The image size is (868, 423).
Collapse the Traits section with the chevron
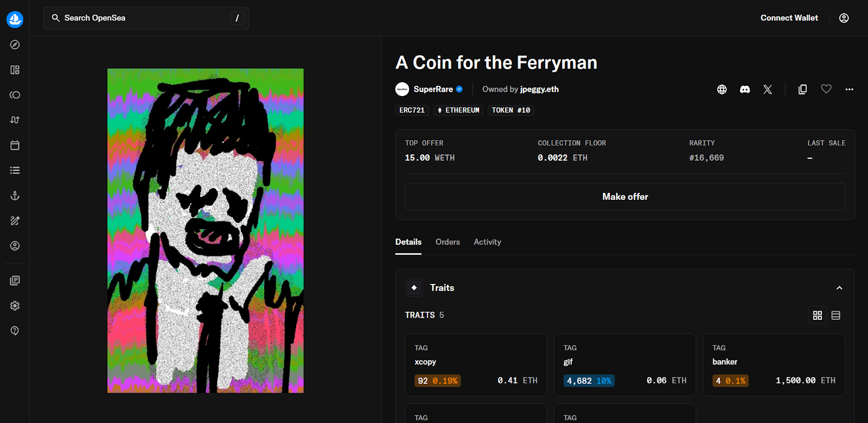tap(839, 288)
